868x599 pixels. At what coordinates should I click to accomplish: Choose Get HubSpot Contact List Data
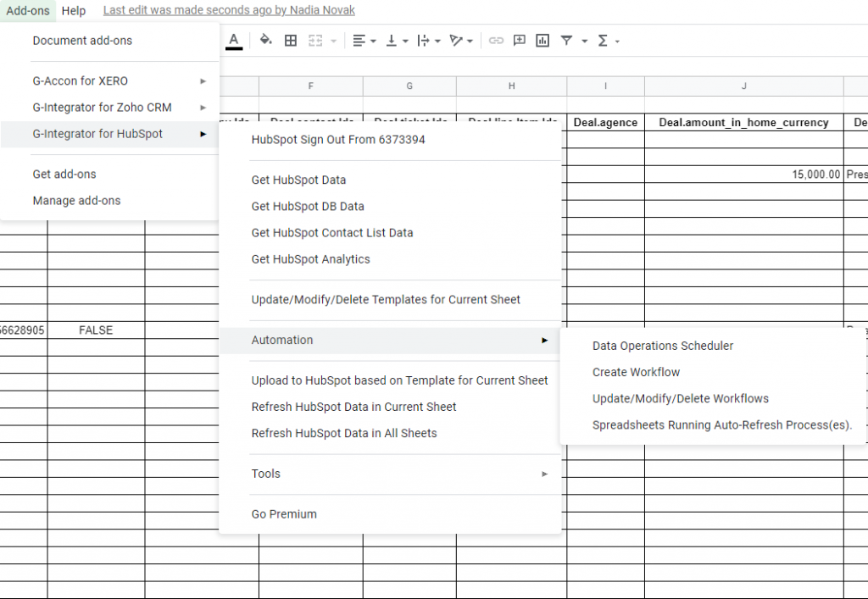(390, 233)
